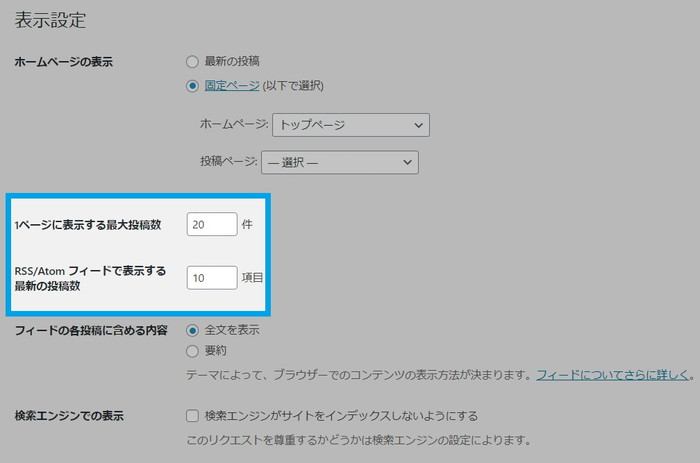The width and height of the screenshot is (700, 463).
Task: Click the 表示設定 page heading
Action: point(50,21)
